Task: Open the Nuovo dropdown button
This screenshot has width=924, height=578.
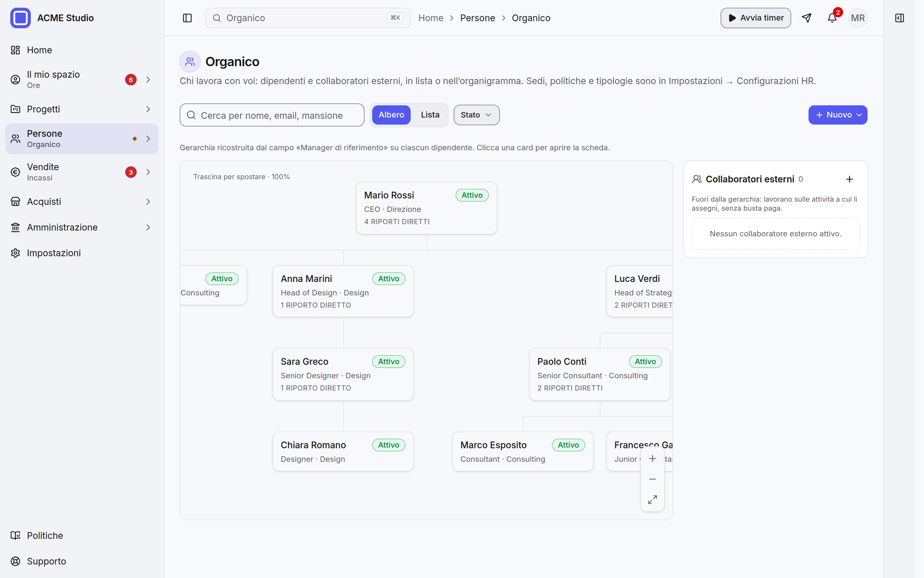Action: pos(837,115)
